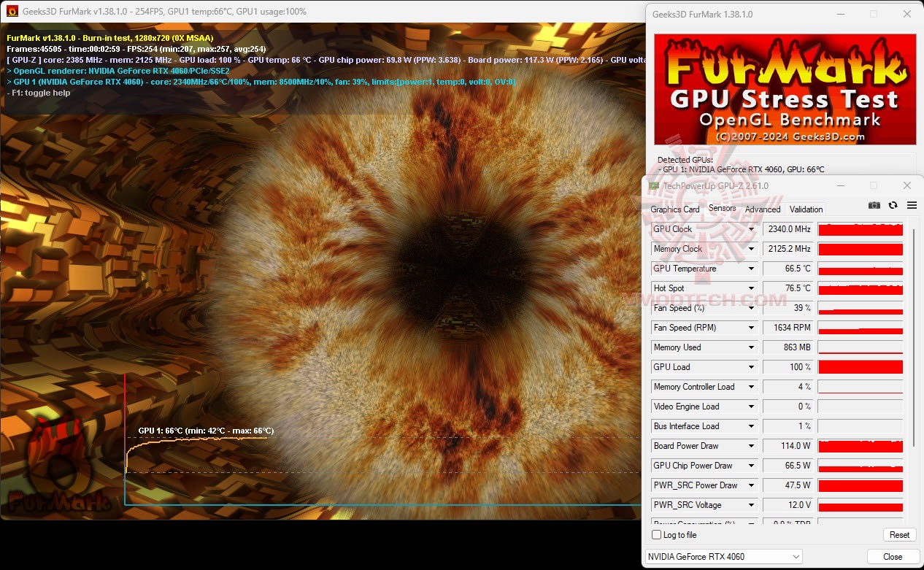Close the Geeks3D FurMark 1.38.1.0 window
This screenshot has width=924, height=570.
906,14
